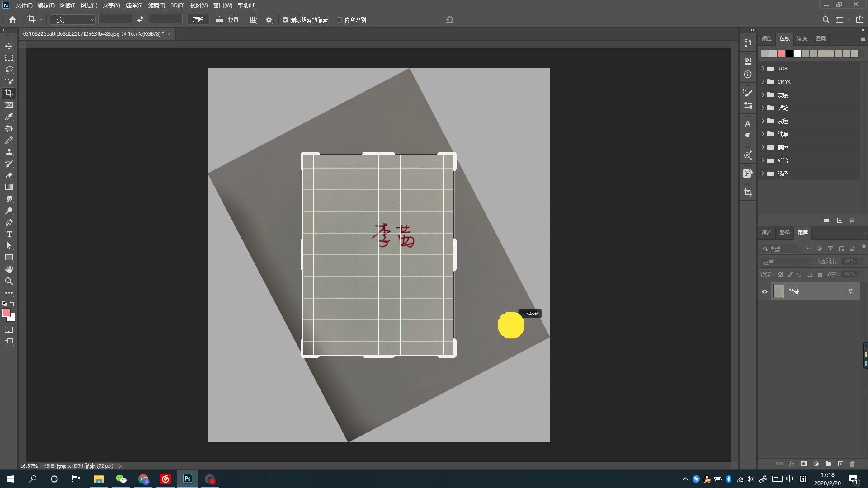Select the 比例 dropdown option

click(x=71, y=20)
